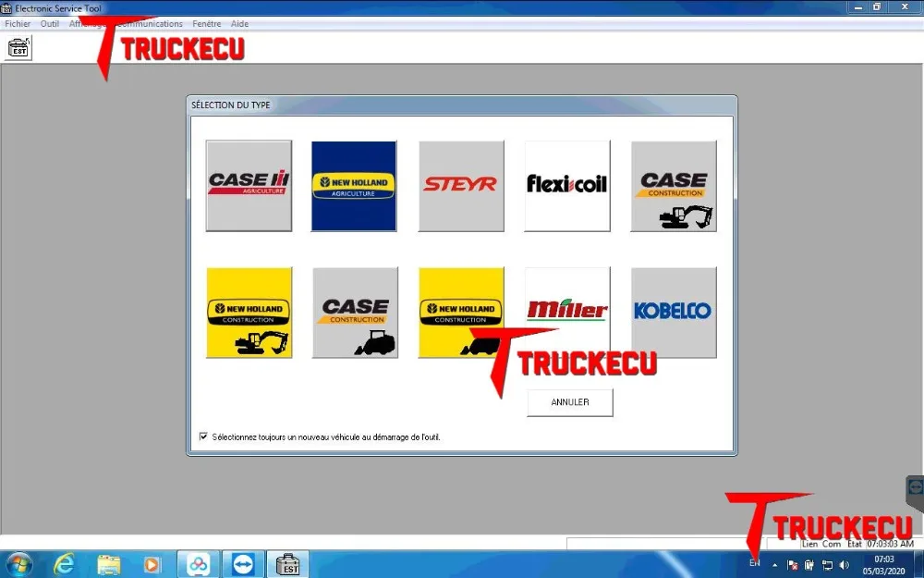Open the Affichage menu

[x=87, y=24]
